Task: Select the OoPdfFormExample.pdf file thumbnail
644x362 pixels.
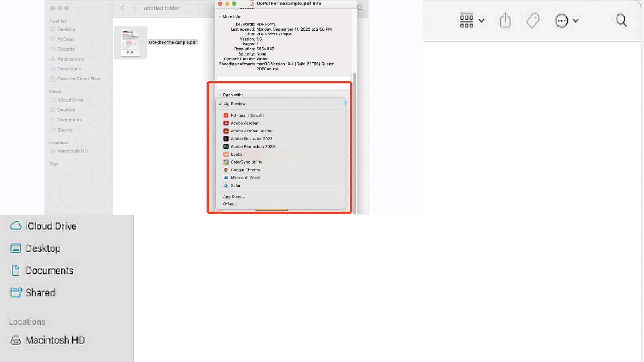Action: 130,42
